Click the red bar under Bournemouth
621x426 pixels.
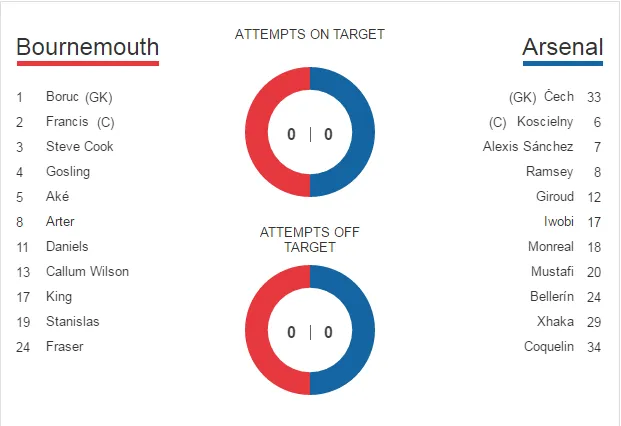pos(88,64)
